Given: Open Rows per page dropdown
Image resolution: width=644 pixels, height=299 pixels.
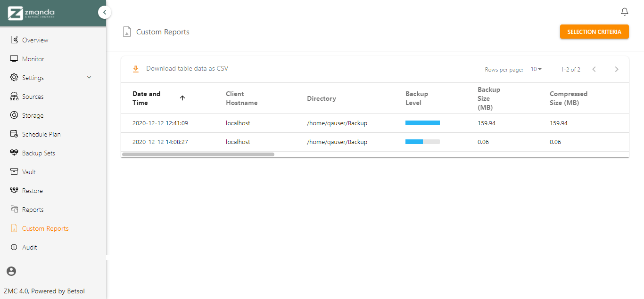Looking at the screenshot, I should 537,69.
